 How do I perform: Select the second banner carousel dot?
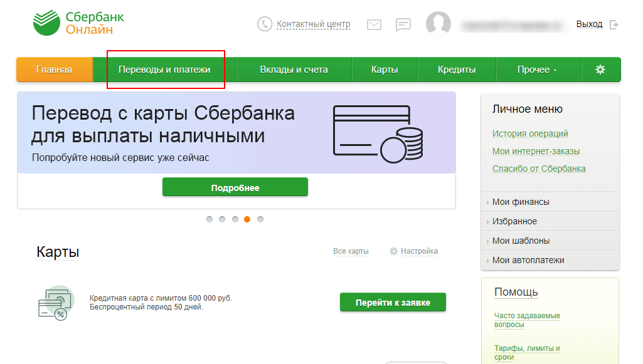pos(222,219)
